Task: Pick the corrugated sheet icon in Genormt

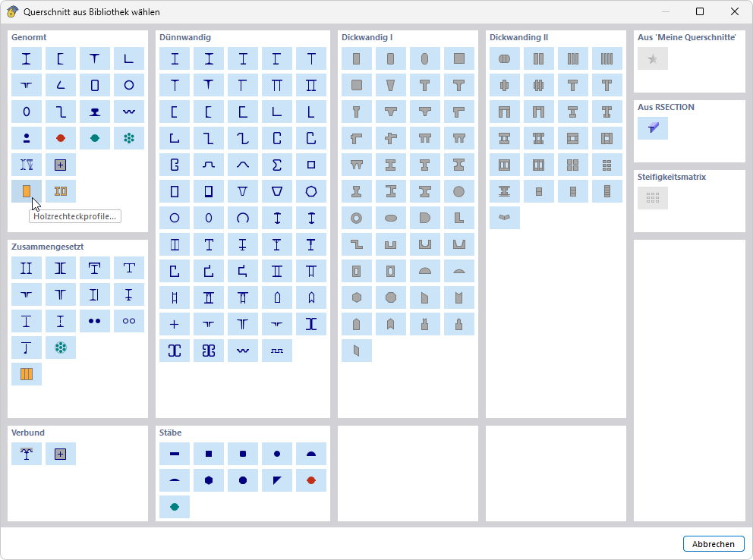Action: coord(129,112)
